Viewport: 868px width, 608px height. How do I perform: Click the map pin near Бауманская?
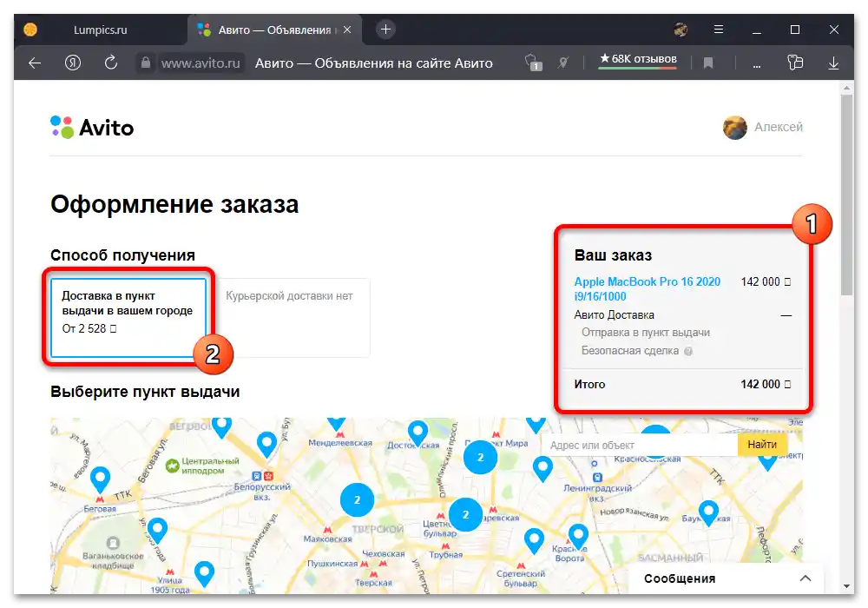(x=708, y=512)
